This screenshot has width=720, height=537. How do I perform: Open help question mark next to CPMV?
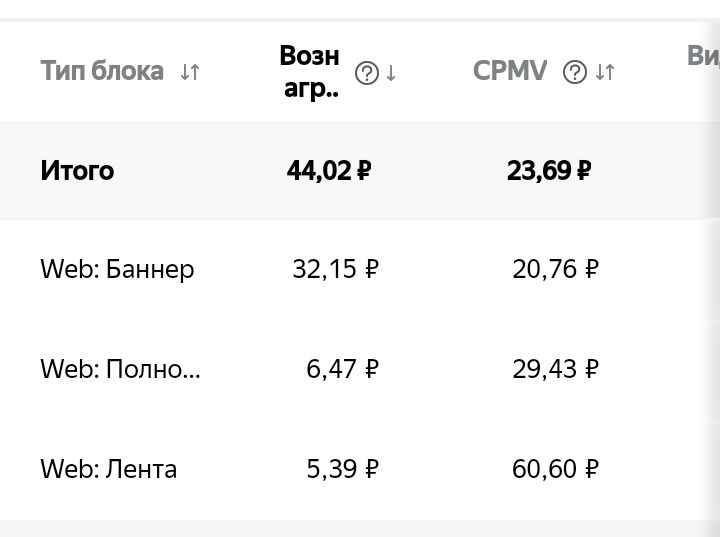pos(574,72)
